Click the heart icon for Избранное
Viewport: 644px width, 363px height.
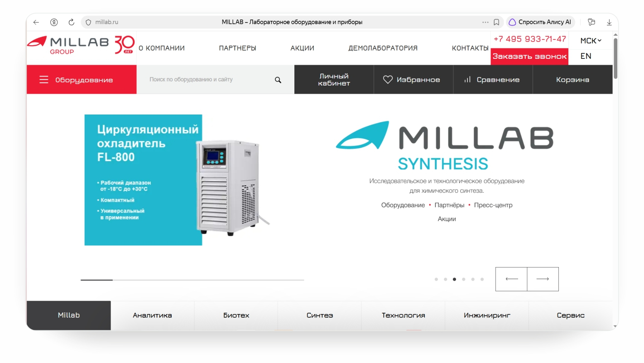point(388,80)
